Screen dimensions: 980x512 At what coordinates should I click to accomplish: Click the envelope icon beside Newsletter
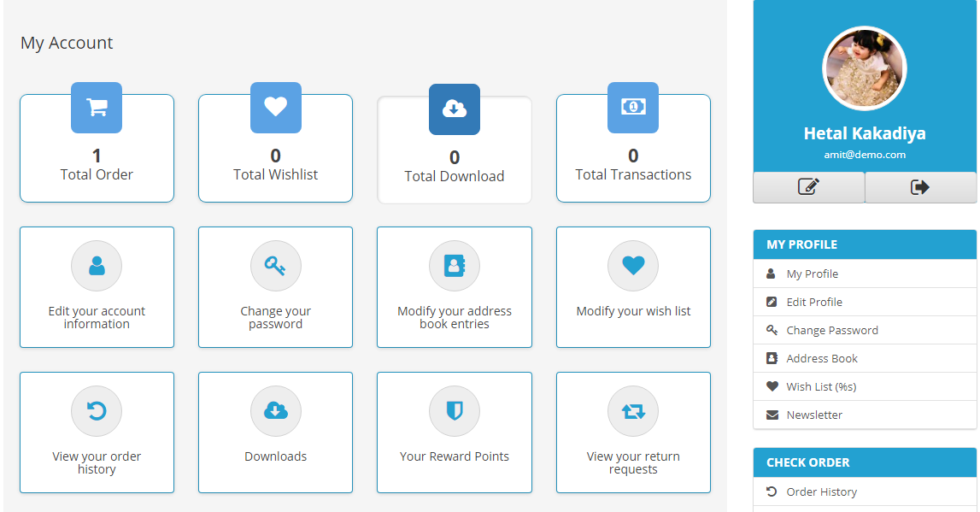tap(772, 415)
